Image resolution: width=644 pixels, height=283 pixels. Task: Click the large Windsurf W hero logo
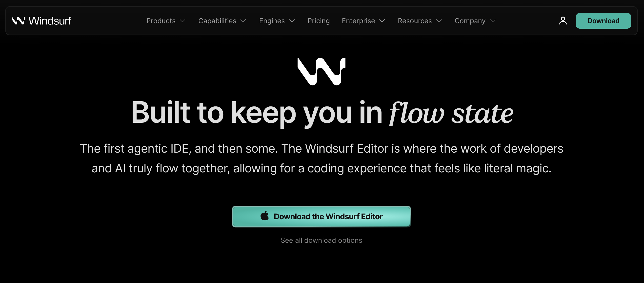322,72
